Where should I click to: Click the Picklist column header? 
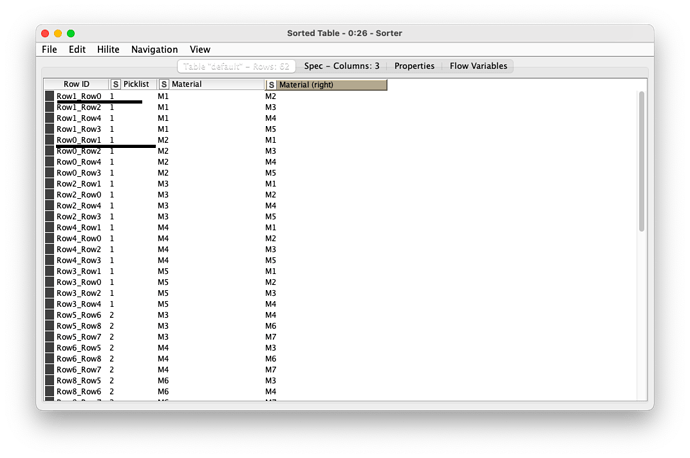(x=132, y=84)
